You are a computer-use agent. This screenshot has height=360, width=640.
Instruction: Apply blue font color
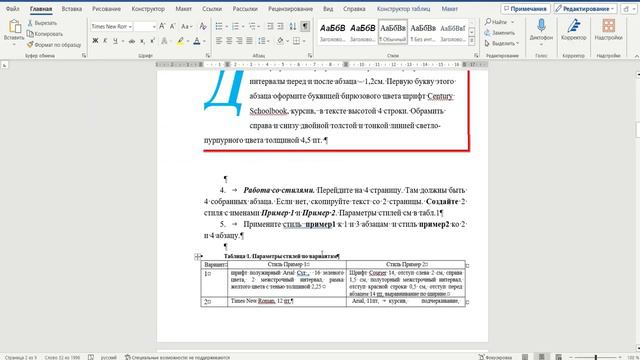tap(197, 41)
